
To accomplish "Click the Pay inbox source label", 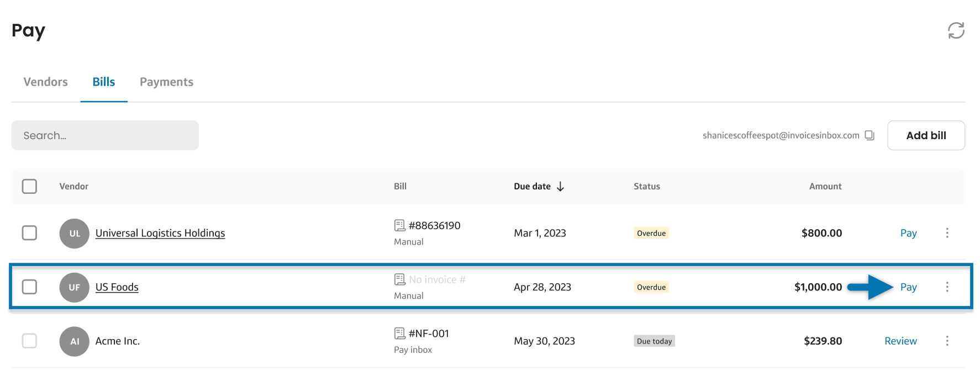I will [x=413, y=350].
